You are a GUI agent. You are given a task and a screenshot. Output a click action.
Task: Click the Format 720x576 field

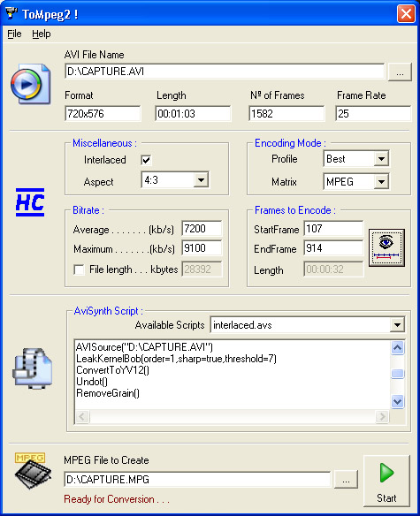(x=103, y=113)
